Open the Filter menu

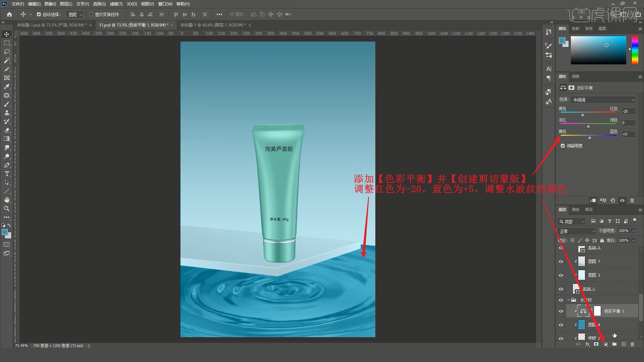pos(116,4)
